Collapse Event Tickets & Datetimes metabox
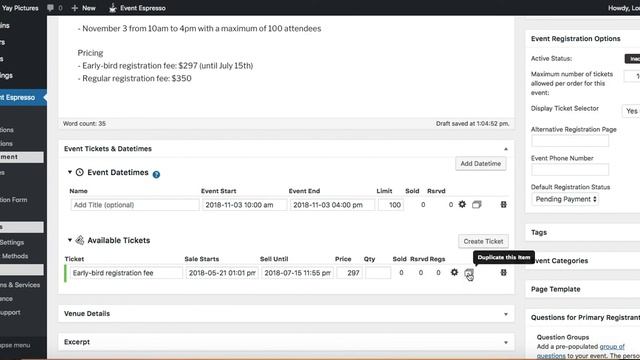Image resolution: width=640 pixels, height=360 pixels. pos(506,149)
